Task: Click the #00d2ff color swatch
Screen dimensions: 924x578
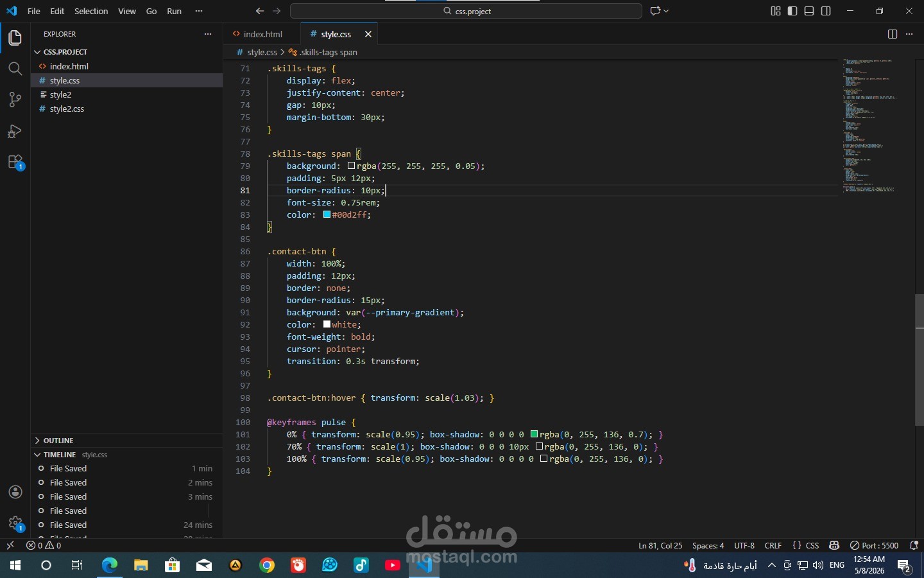Action: (x=327, y=215)
